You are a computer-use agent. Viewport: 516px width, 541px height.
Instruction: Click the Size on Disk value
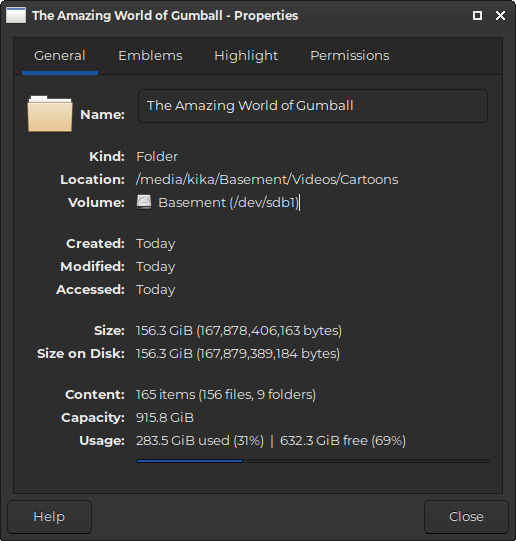[x=238, y=354]
